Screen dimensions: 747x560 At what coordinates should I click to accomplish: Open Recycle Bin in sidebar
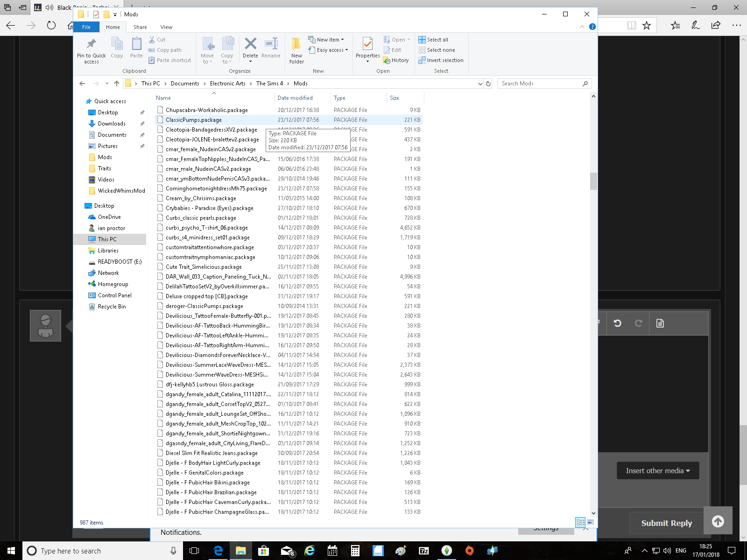(x=112, y=307)
